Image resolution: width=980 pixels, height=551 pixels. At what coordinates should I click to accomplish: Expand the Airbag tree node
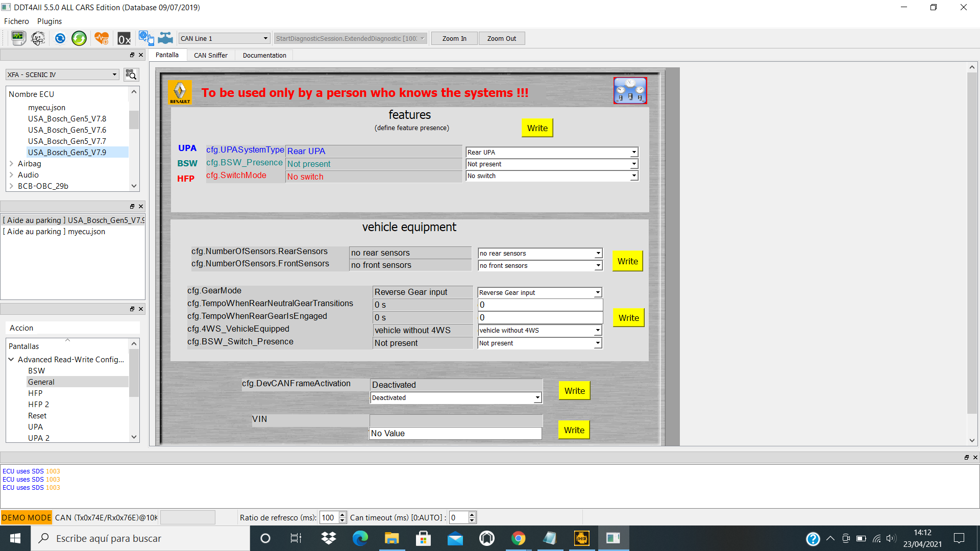coord(11,164)
